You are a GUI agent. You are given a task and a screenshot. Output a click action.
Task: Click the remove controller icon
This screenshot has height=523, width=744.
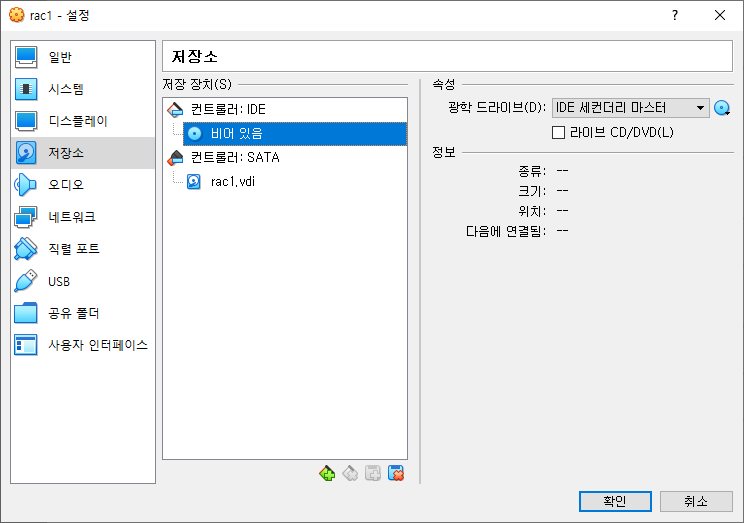[x=350, y=473]
